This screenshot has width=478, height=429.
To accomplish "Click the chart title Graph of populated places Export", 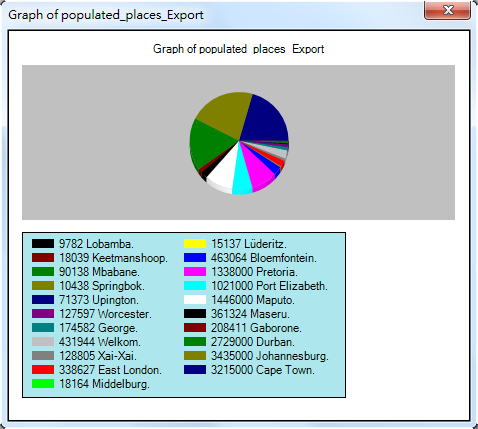I will point(239,49).
